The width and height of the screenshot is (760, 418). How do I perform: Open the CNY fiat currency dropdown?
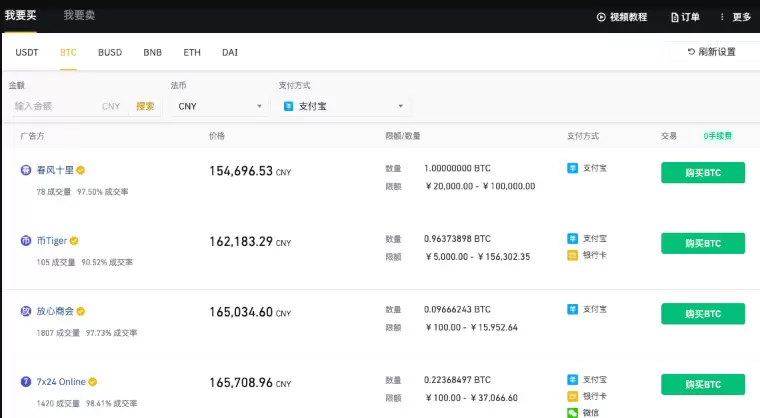click(x=220, y=106)
